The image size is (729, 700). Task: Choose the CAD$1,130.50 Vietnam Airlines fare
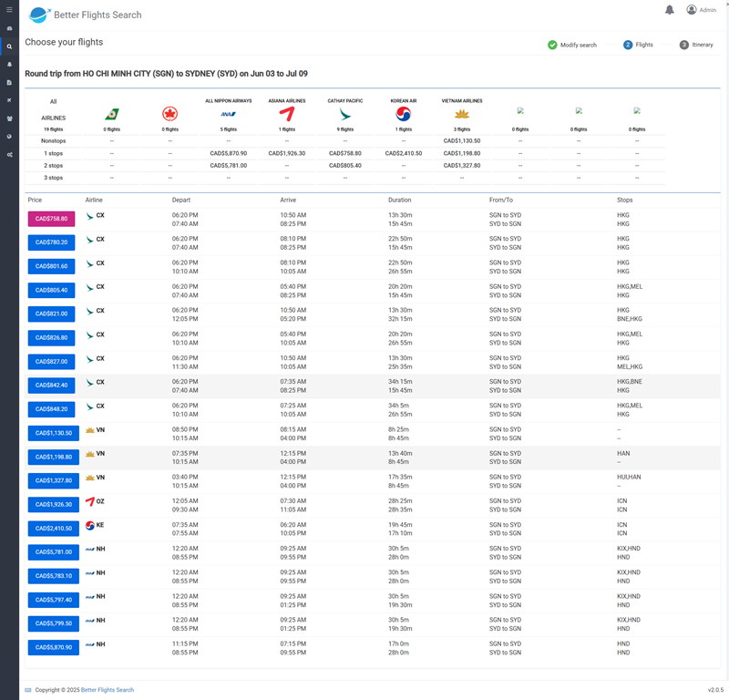click(x=51, y=433)
